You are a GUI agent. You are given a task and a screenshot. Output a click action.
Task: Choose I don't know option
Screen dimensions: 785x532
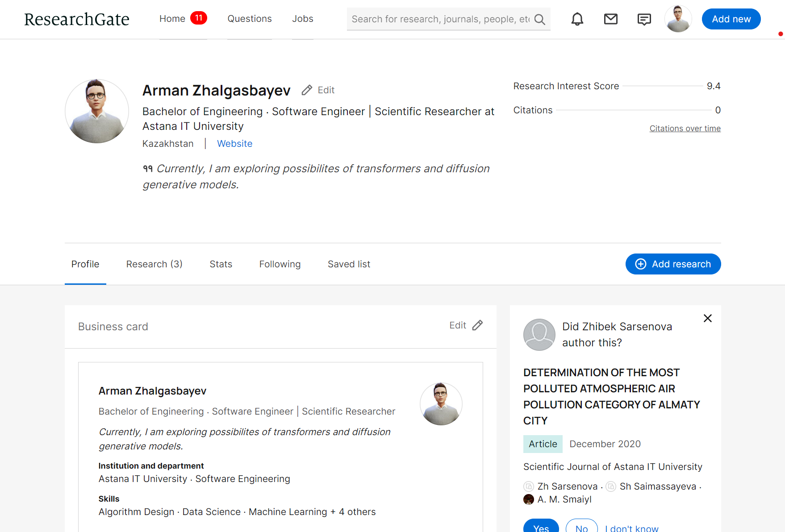[x=631, y=528]
